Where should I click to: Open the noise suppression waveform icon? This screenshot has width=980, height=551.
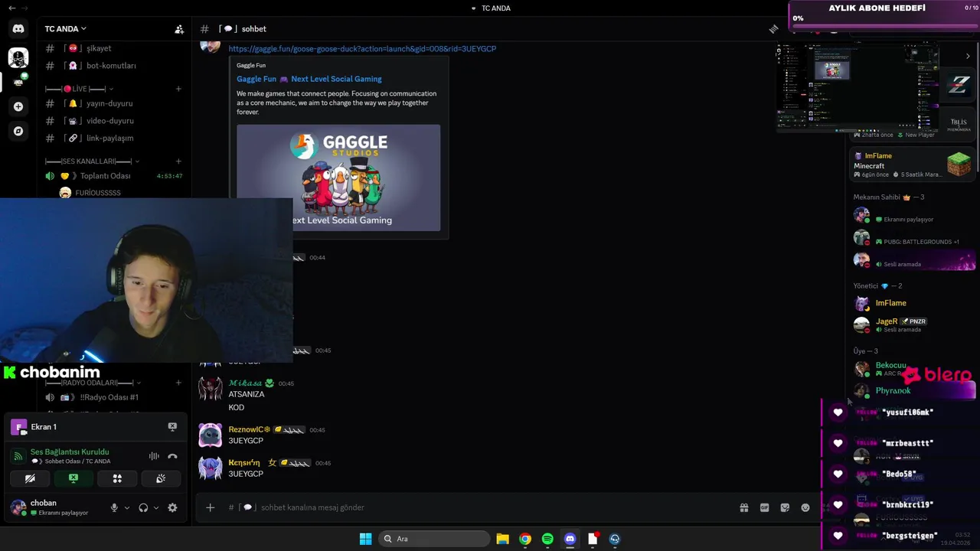154,456
